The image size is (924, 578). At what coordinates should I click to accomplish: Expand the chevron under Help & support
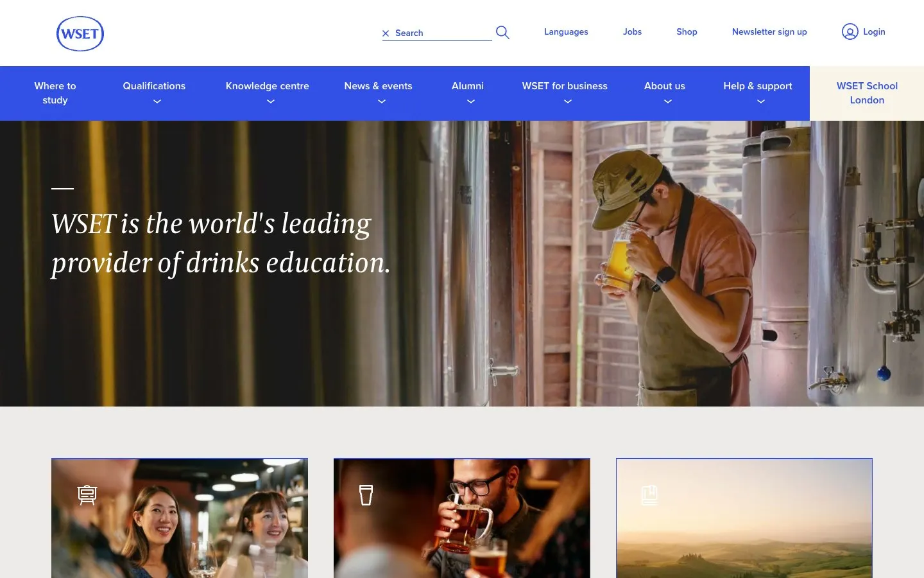[x=760, y=101]
